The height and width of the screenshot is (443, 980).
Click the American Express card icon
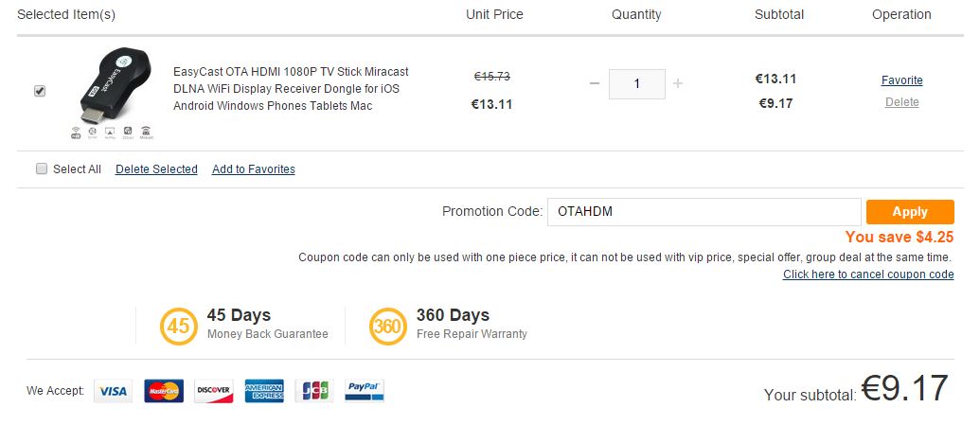click(x=264, y=391)
